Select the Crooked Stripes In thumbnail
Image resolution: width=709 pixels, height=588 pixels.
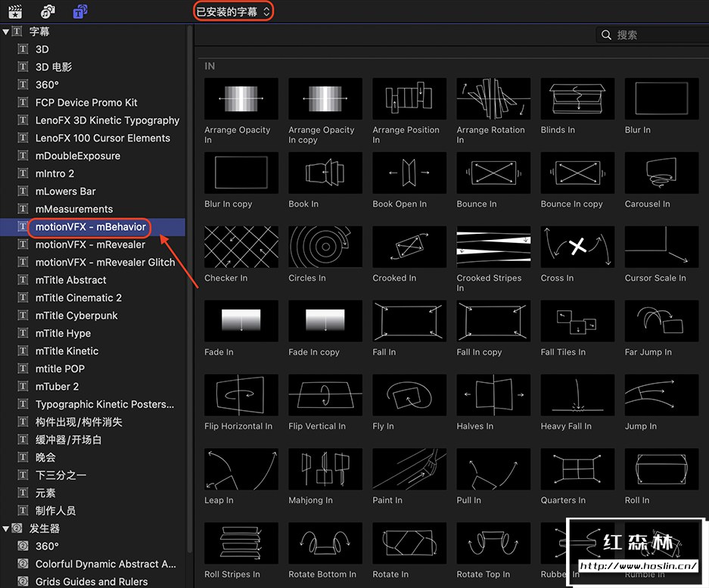click(493, 247)
